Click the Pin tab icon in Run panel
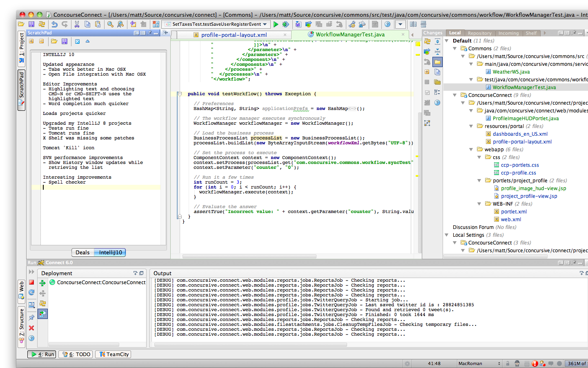This screenshot has height=368, width=588. tap(31, 318)
